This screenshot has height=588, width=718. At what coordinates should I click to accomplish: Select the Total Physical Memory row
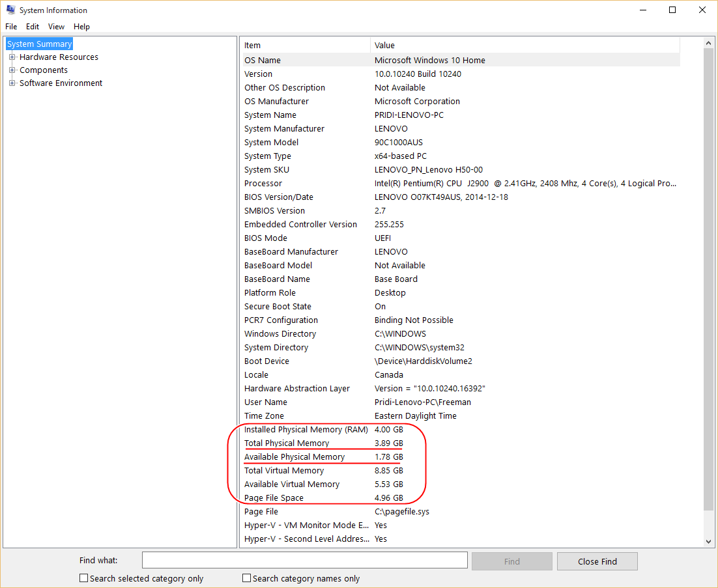(461, 443)
